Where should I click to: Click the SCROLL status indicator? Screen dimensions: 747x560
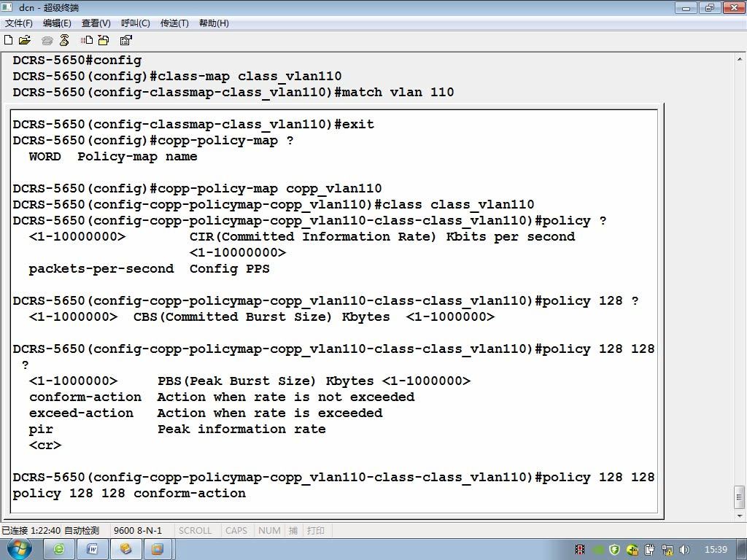[195, 531]
